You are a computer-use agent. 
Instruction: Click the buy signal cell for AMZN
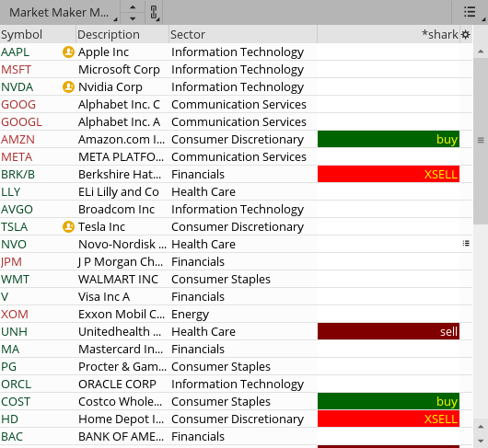pyautogui.click(x=389, y=139)
